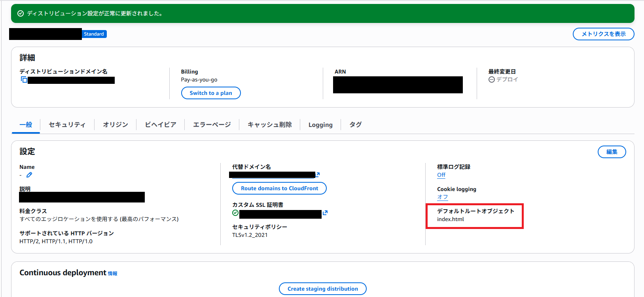Open alternate domain name external link icon
This screenshot has width=644, height=297.
318,174
